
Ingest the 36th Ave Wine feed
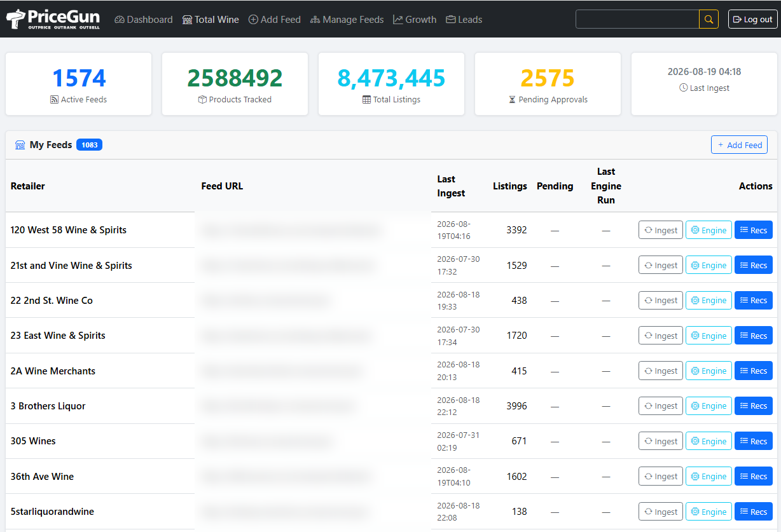click(x=661, y=476)
